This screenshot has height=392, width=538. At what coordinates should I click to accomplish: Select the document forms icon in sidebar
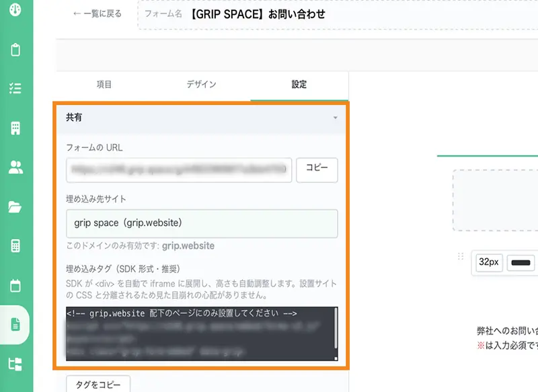[x=15, y=325]
